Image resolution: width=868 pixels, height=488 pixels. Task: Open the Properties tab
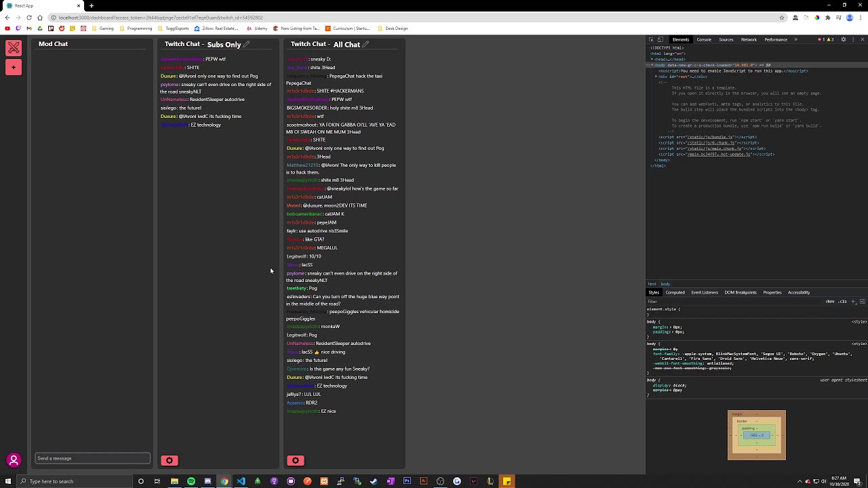pos(772,292)
